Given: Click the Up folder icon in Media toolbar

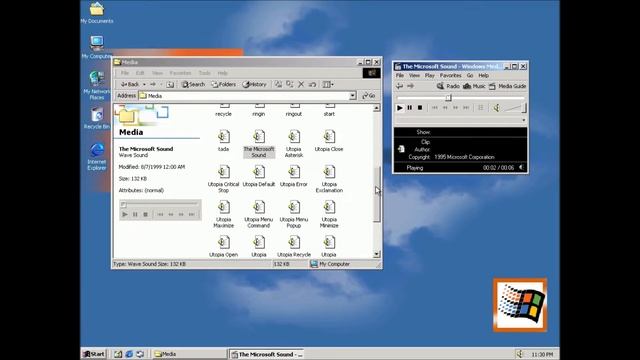Looking at the screenshot, I should [170, 84].
